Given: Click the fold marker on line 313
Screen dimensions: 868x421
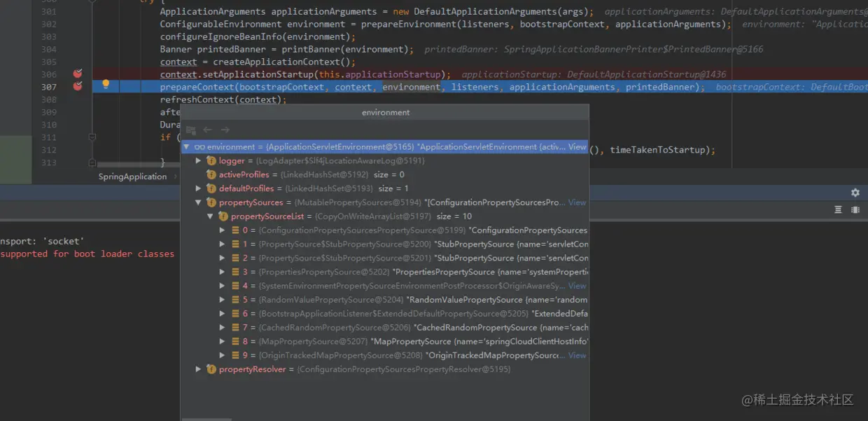Looking at the screenshot, I should (x=92, y=163).
